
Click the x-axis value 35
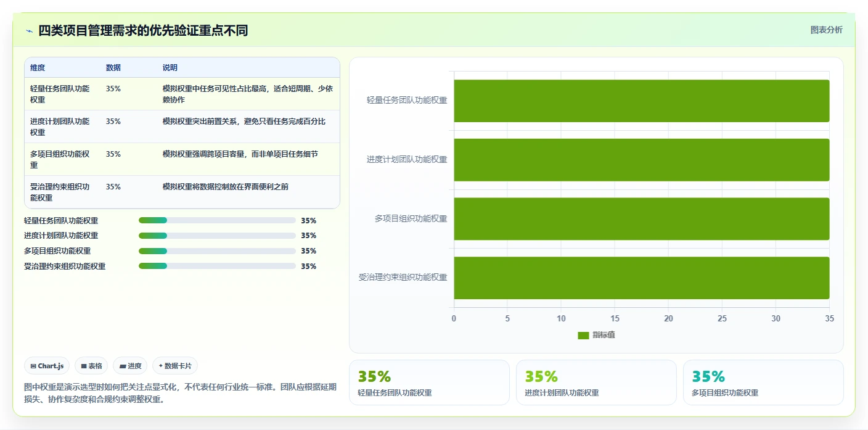[x=829, y=319]
